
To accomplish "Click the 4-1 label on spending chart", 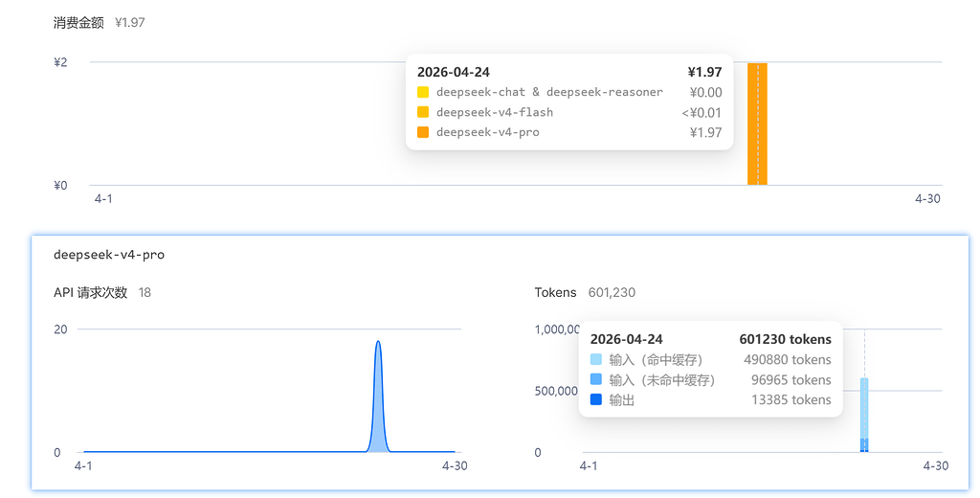I will pyautogui.click(x=103, y=198).
